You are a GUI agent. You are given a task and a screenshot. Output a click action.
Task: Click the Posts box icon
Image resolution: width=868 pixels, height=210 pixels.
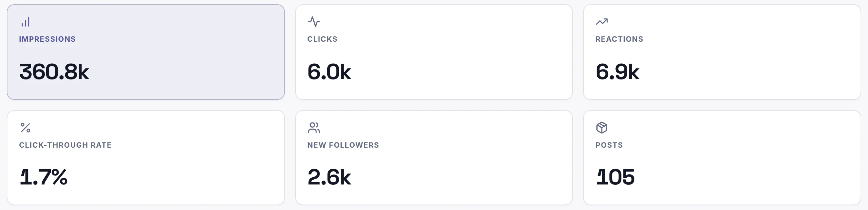coord(602,128)
